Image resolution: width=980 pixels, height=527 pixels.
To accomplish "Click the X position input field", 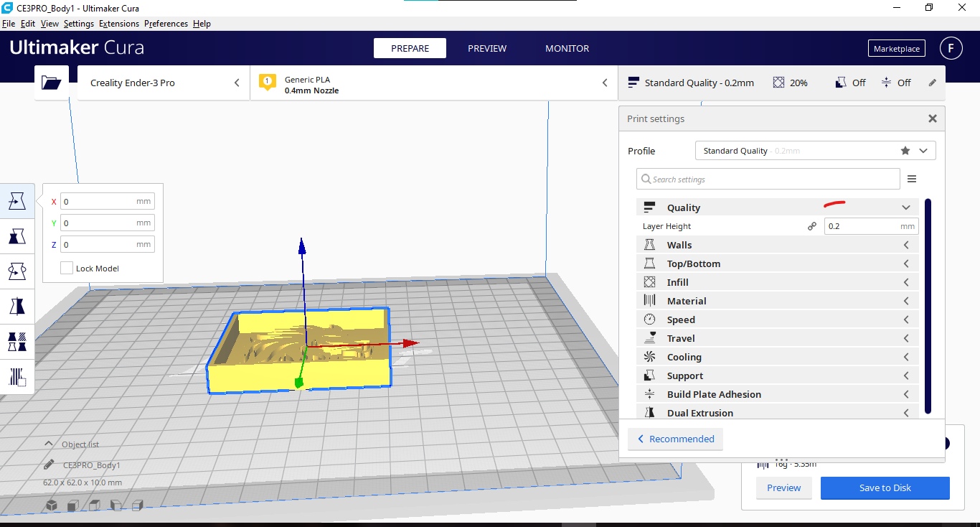I will [108, 201].
